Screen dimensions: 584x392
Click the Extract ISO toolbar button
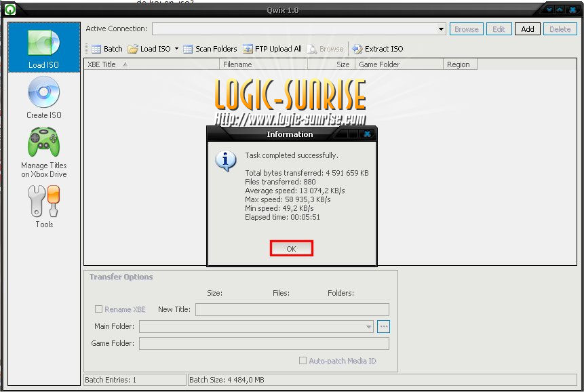(x=377, y=49)
